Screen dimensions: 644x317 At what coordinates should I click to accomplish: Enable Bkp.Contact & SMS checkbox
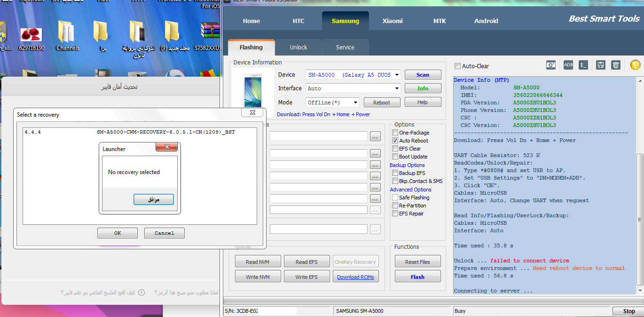click(395, 181)
